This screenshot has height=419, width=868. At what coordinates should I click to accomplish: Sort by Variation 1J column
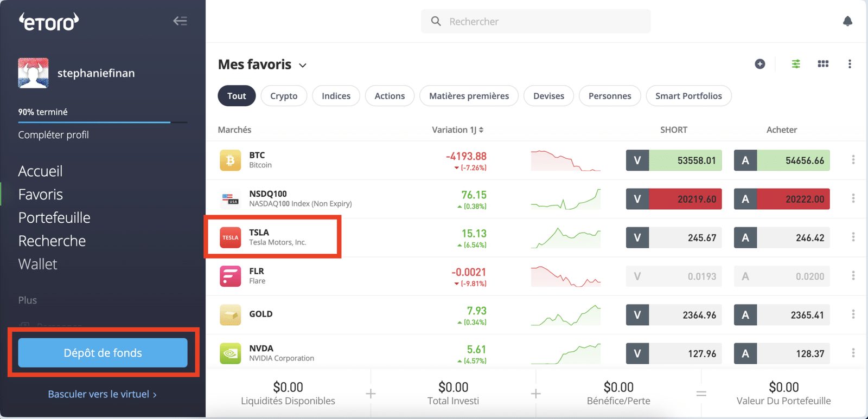tap(457, 130)
